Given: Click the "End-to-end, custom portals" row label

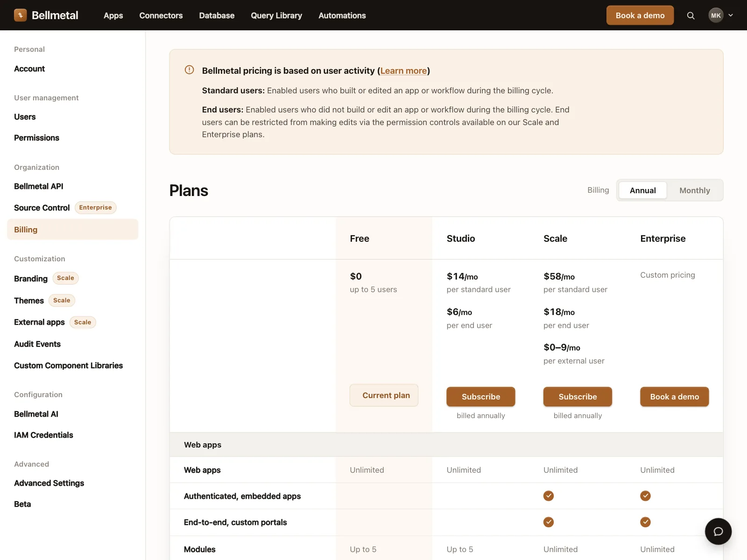Looking at the screenshot, I should (x=235, y=522).
